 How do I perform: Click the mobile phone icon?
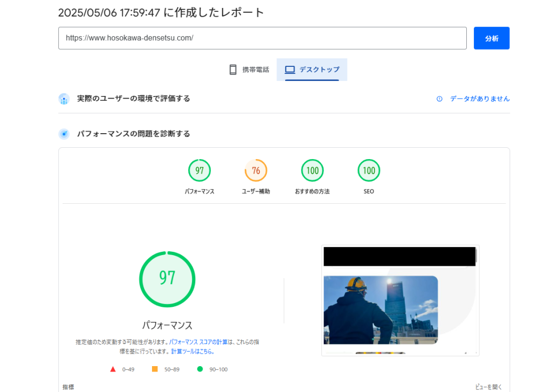pyautogui.click(x=233, y=70)
